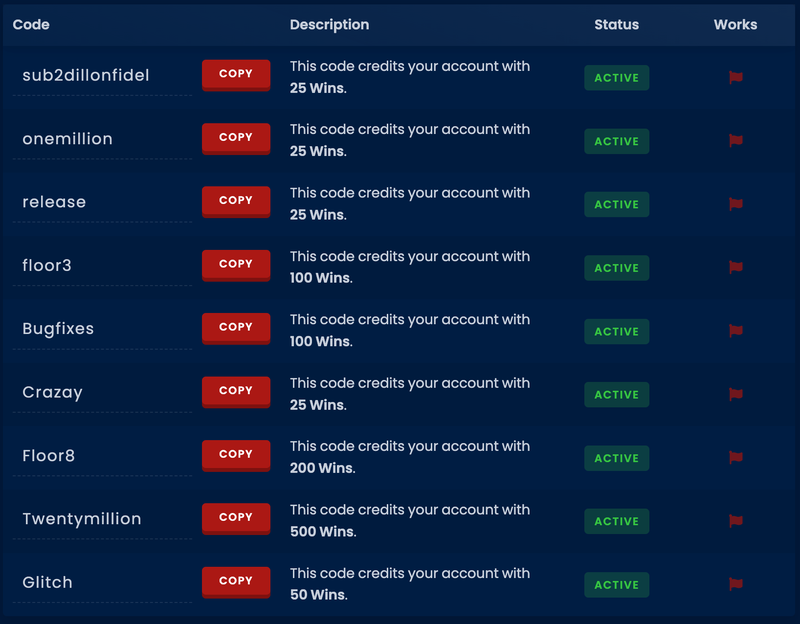Click the flag icon in release row
The height and width of the screenshot is (624, 800).
pos(736,204)
